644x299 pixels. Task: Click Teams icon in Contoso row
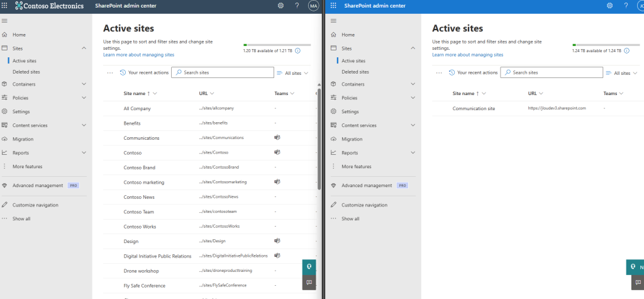point(277,152)
